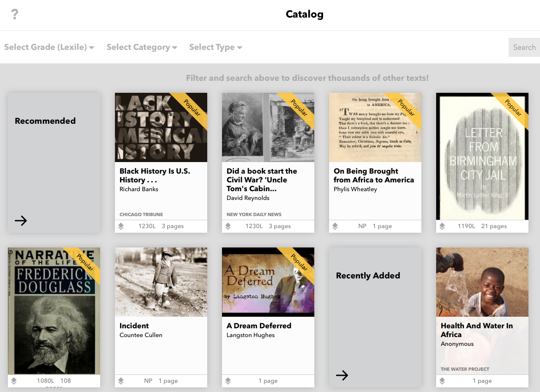Expand the Select Type dropdown
Viewport: 540px width, 392px height.
click(x=216, y=47)
